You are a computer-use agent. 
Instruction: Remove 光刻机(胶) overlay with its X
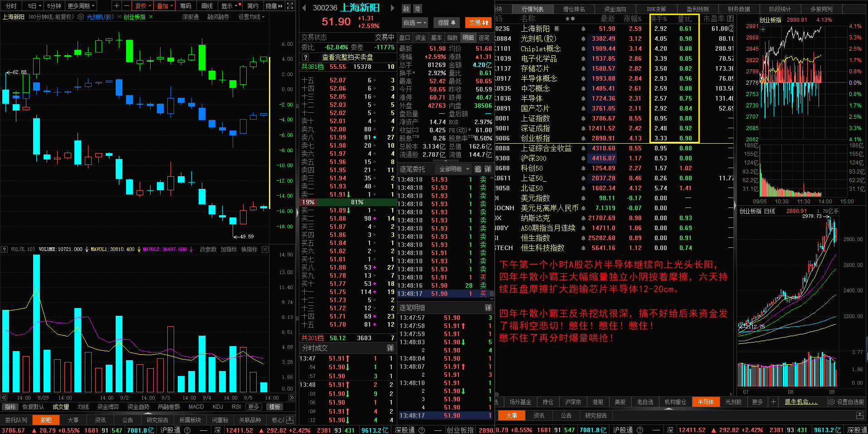pyautogui.click(x=119, y=17)
